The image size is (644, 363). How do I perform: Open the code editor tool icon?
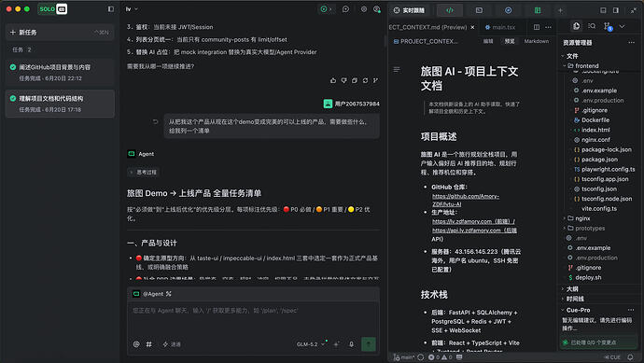450,10
